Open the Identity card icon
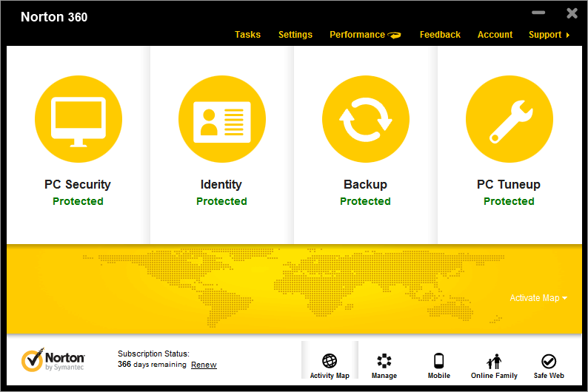Viewport: 588px width, 392px height. click(222, 119)
